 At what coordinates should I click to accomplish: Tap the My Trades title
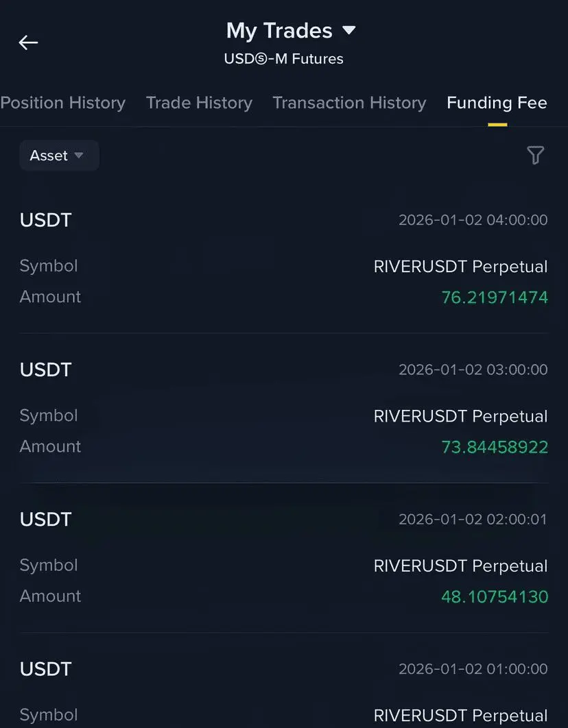coord(279,31)
